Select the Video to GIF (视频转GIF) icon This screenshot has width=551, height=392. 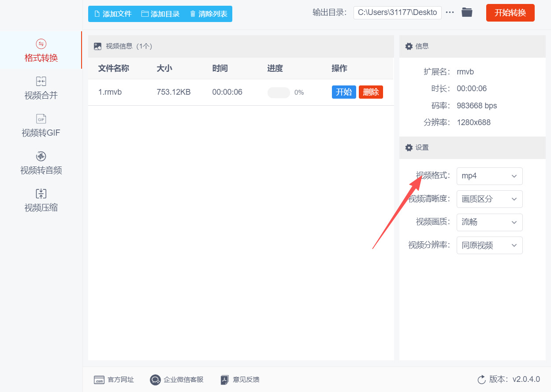tap(41, 119)
